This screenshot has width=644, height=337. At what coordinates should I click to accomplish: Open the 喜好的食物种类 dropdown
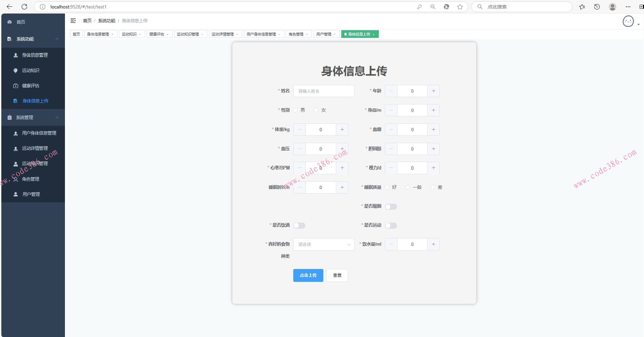point(324,244)
